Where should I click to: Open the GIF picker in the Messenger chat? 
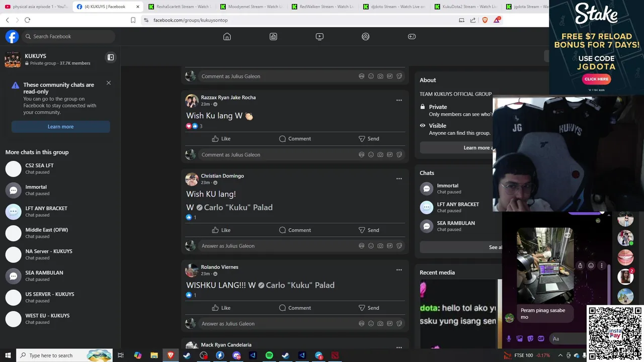[x=541, y=339]
